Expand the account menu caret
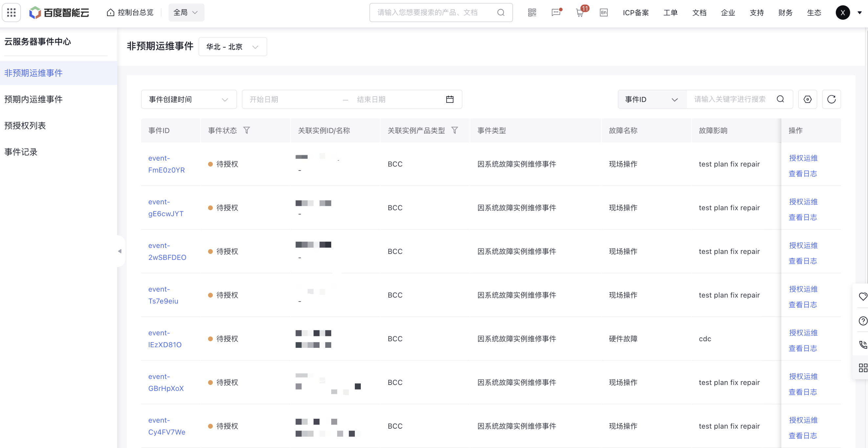This screenshot has height=448, width=868. (859, 12)
